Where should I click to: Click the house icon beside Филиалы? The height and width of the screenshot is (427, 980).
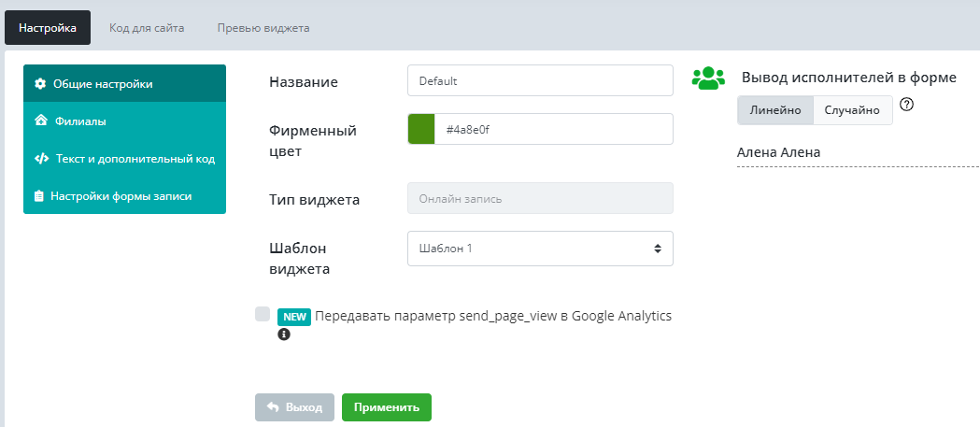click(x=40, y=121)
